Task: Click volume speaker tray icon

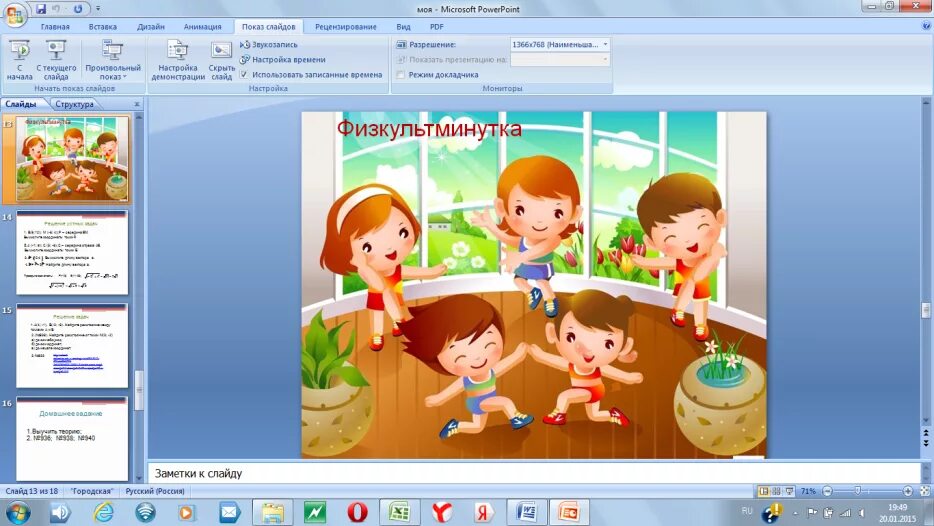Action: point(861,512)
